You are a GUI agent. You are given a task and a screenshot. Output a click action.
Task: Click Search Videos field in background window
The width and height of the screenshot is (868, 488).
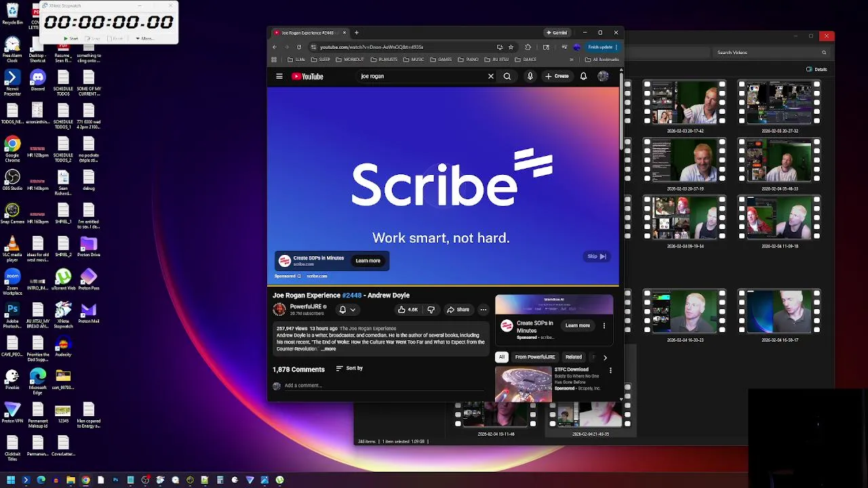pos(770,52)
